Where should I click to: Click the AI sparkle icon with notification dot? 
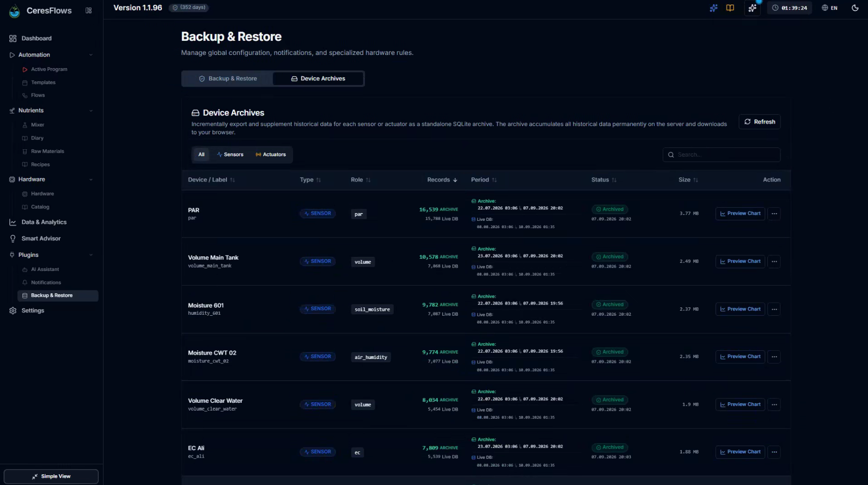(752, 8)
